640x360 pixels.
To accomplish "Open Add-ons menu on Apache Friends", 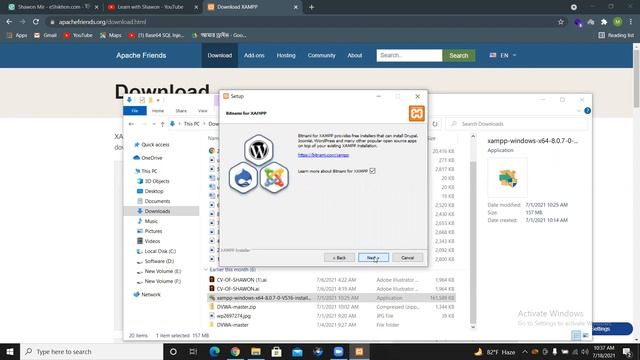I will click(x=254, y=55).
